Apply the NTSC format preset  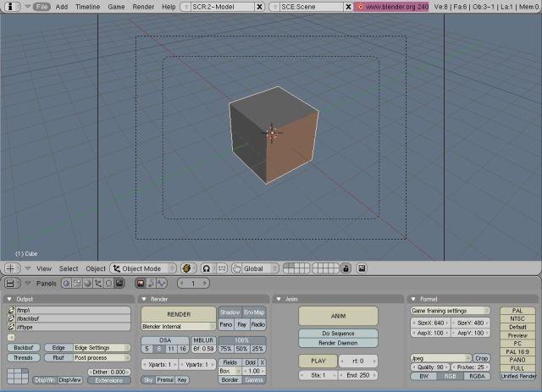(x=517, y=318)
